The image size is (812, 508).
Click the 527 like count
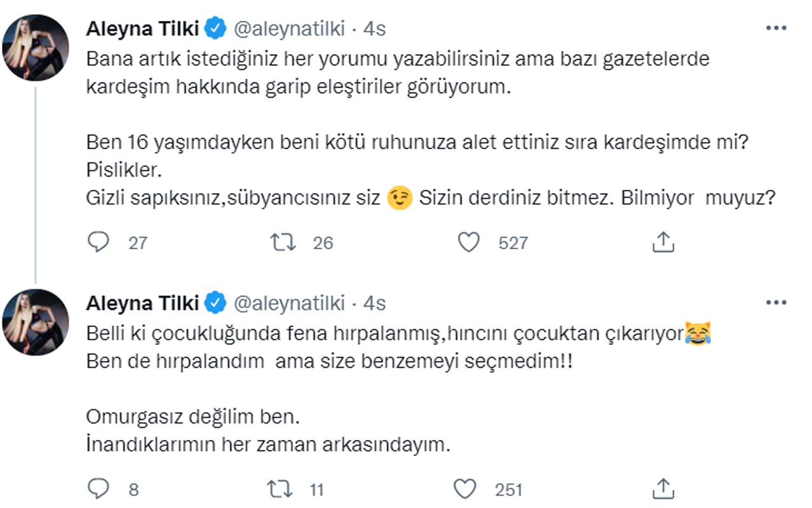point(513,242)
